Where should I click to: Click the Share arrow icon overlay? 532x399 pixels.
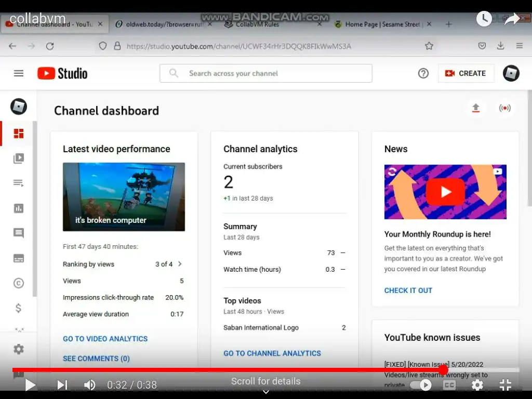512,19
